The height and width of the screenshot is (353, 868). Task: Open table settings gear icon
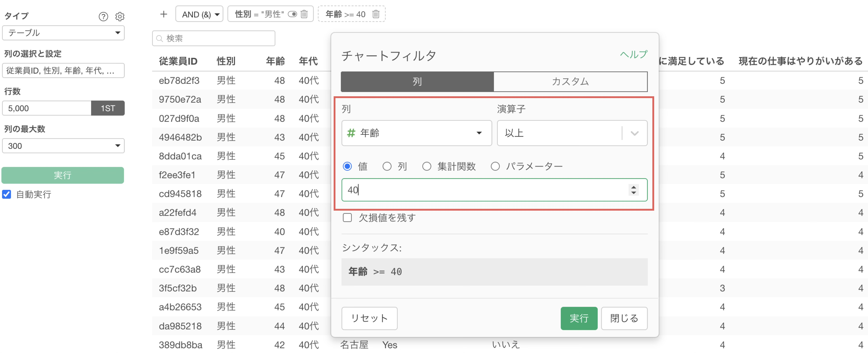tap(120, 16)
